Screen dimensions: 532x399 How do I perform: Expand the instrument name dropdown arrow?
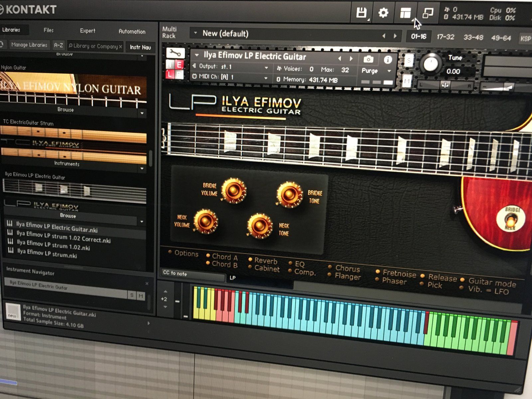[197, 55]
